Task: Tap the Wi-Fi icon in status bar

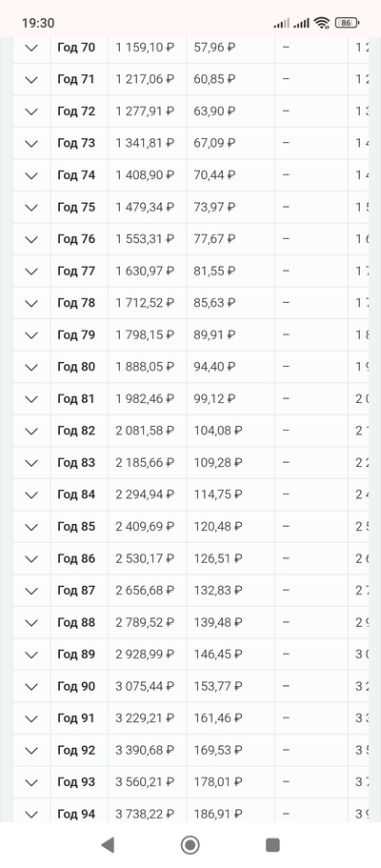Action: pos(321,23)
